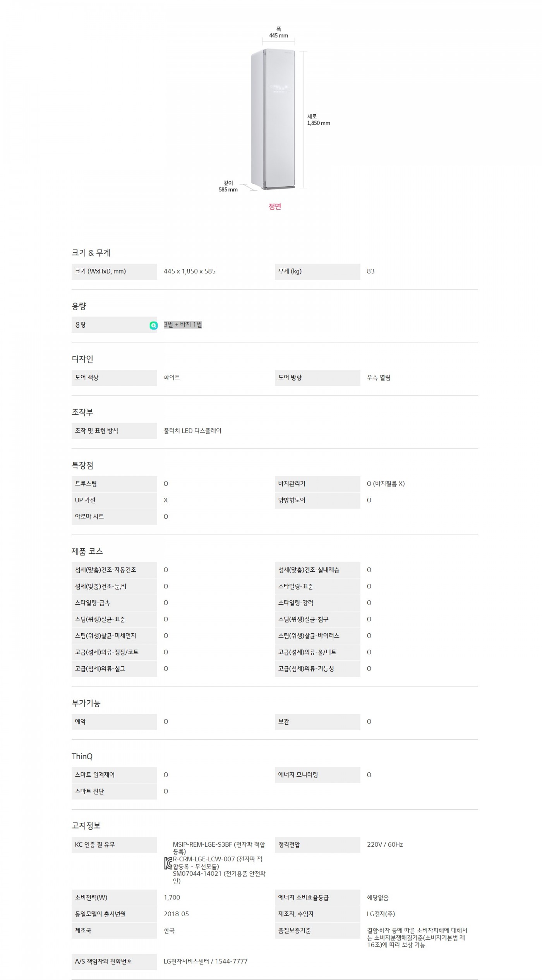542x980 pixels.
Task: Click the 445 mm width dimension label
Action: [278, 36]
